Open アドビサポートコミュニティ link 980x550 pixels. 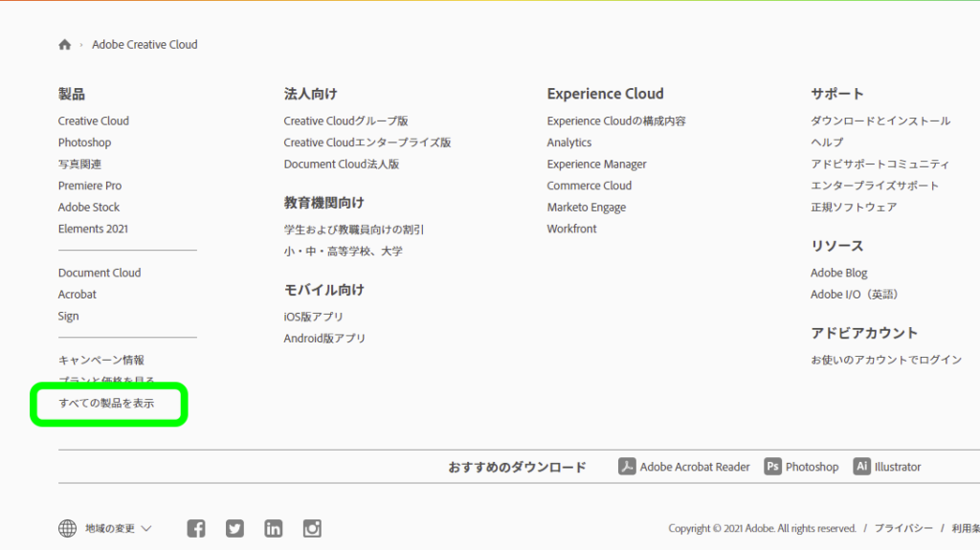pyautogui.click(x=880, y=164)
